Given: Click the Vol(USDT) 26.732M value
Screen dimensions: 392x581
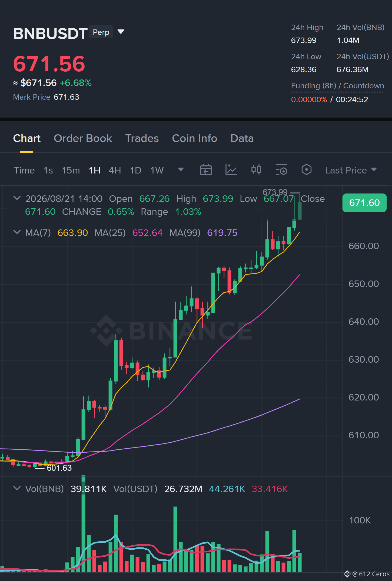Looking at the screenshot, I should pyautogui.click(x=183, y=489).
